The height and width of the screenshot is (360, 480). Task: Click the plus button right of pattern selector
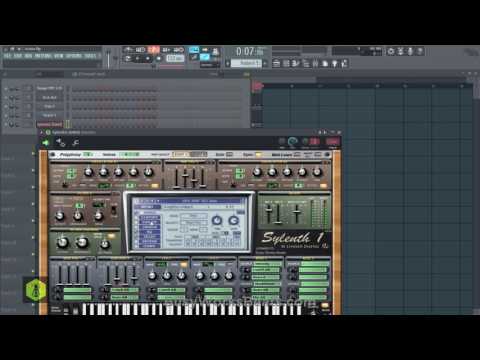tap(265, 63)
